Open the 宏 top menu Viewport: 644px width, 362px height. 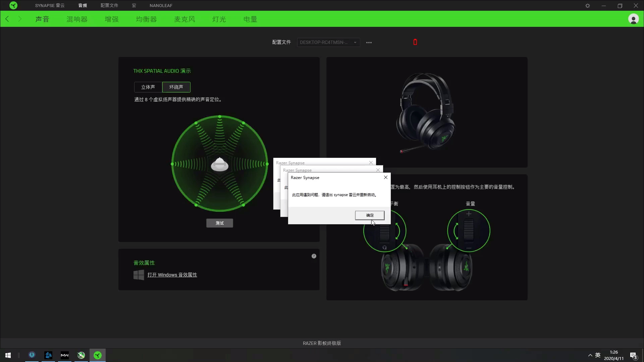pos(134,5)
